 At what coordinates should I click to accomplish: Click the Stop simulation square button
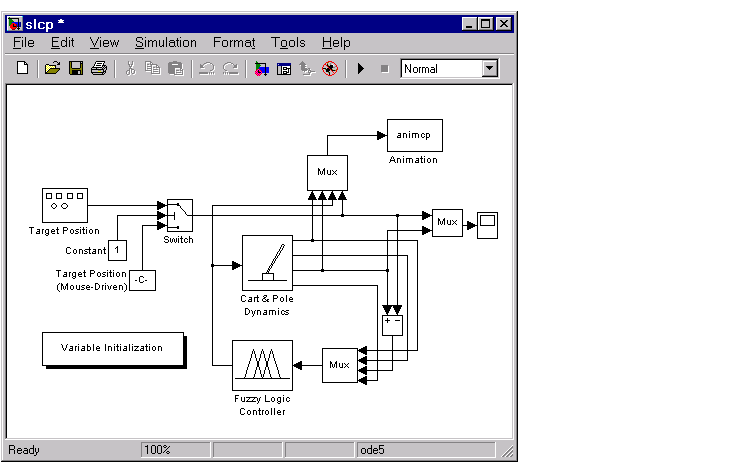(x=384, y=69)
